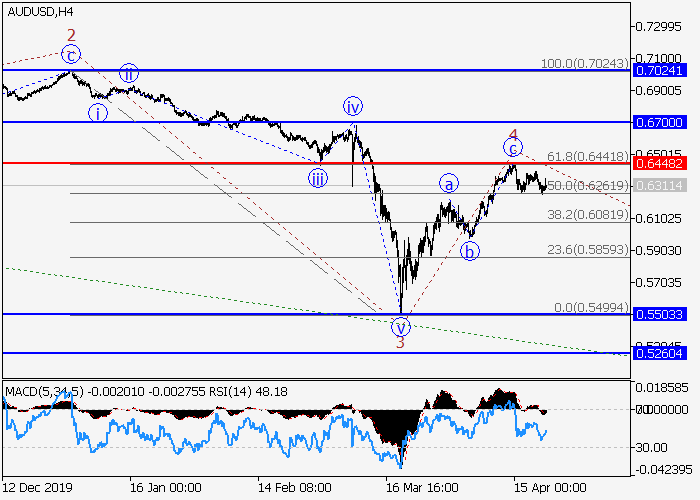Select circled wave ii label
This screenshot has width=700, height=500.
tap(129, 72)
